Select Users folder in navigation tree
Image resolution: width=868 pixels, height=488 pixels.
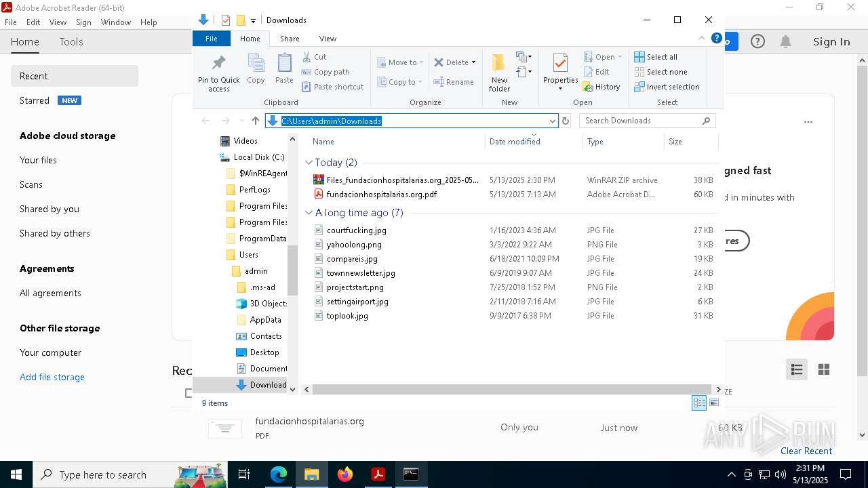coord(248,255)
